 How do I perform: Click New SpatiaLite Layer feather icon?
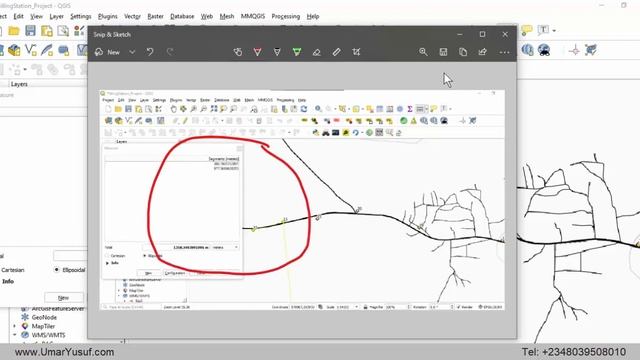point(47,50)
